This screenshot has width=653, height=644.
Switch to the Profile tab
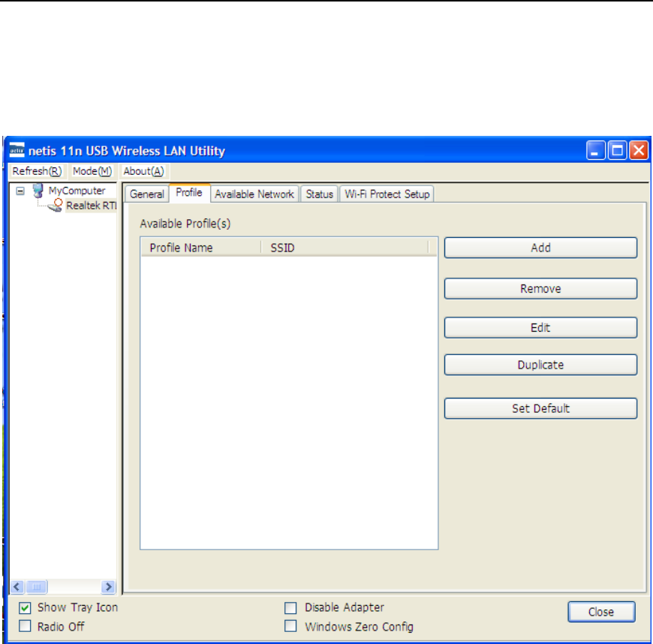(189, 192)
